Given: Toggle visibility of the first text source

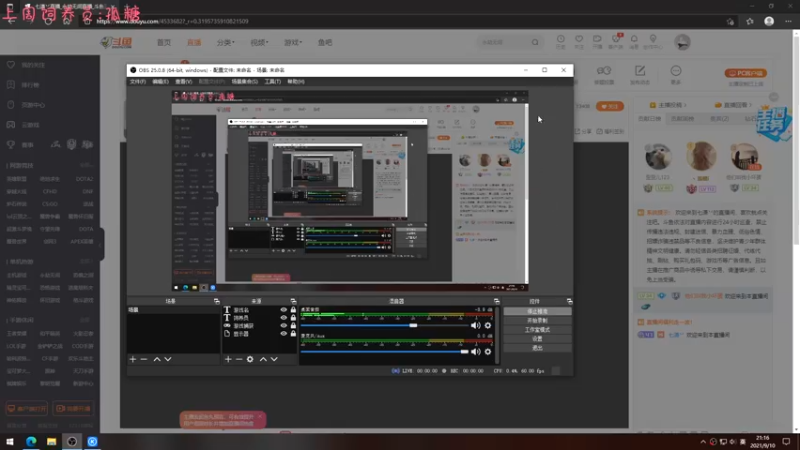Looking at the screenshot, I should [284, 310].
